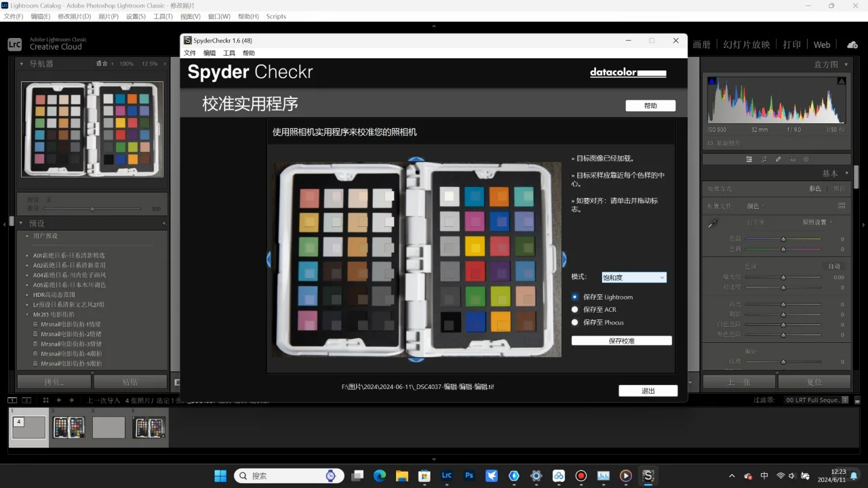Select the Masking tool icon in Lightroom

point(806,159)
